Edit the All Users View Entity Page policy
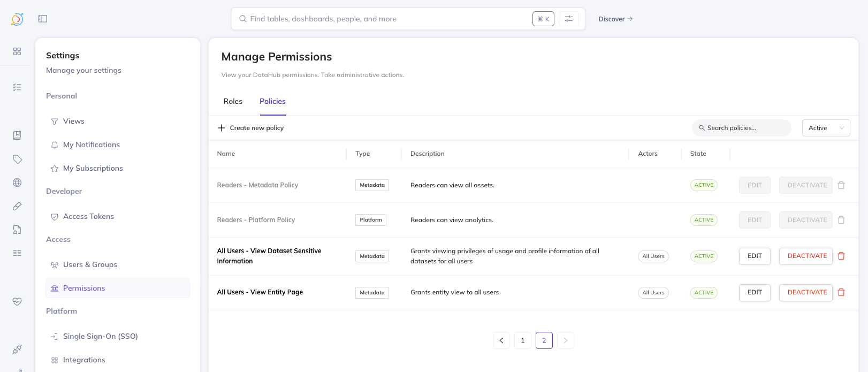868x372 pixels. pos(755,292)
